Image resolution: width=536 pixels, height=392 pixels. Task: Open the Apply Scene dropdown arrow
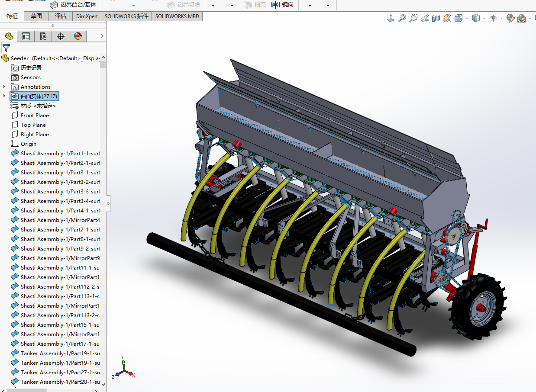click(530, 18)
